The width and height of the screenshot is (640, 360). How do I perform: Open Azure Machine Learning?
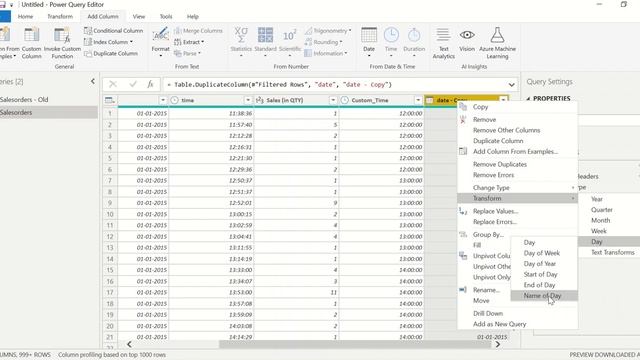coord(497,43)
